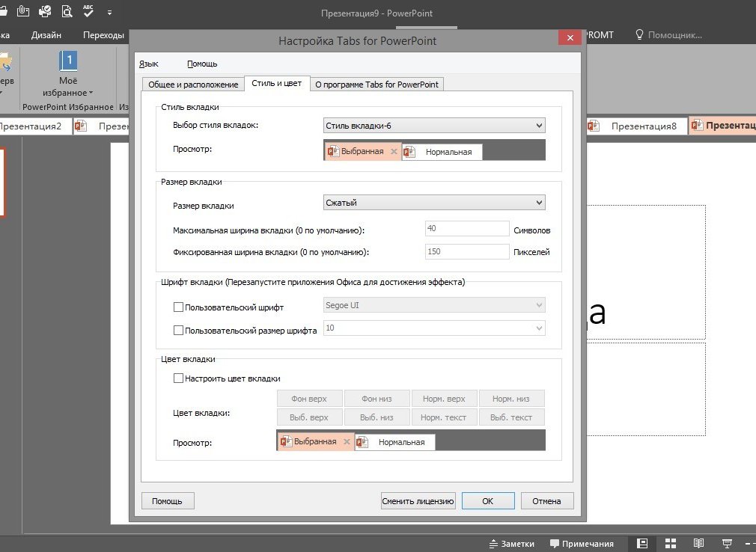Image resolution: width=756 pixels, height=552 pixels.
Task: Check the Настроить цвет вкладки option
Action: (x=178, y=378)
